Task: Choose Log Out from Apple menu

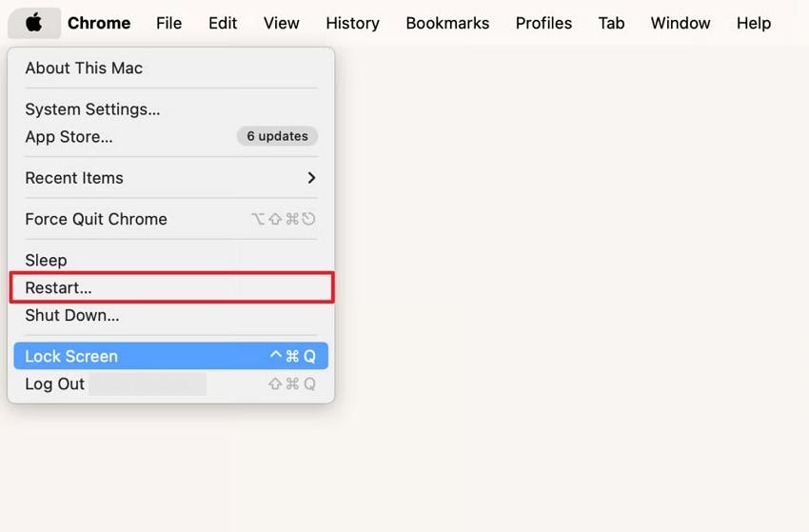Action: (170, 384)
